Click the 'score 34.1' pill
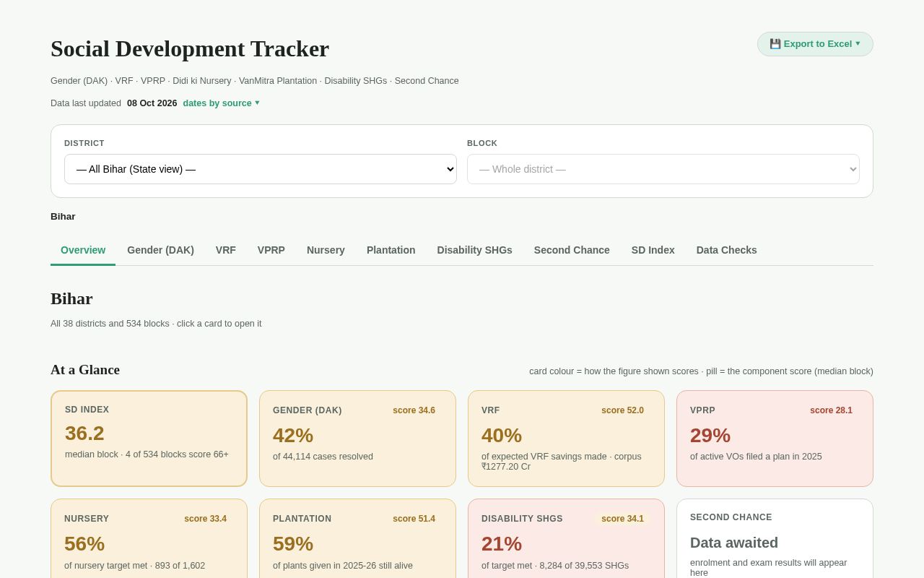924x578 pixels. pyautogui.click(x=622, y=519)
